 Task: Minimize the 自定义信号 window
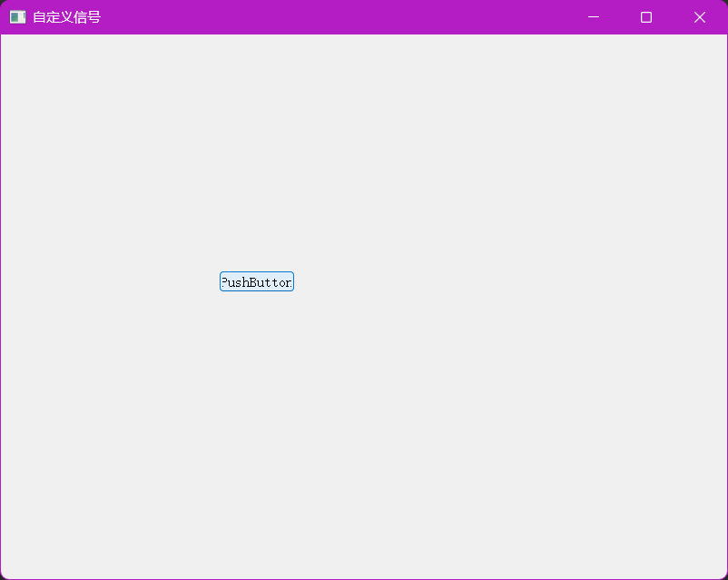(594, 17)
